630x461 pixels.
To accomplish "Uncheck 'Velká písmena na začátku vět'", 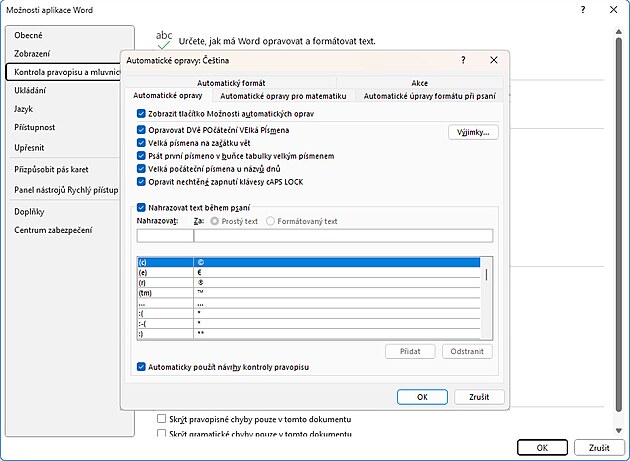I will coord(141,143).
